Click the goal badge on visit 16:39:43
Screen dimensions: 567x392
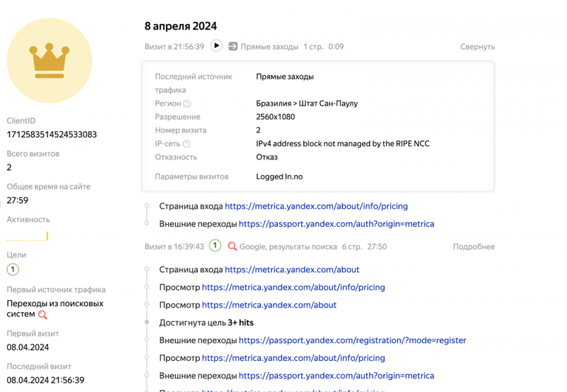215,246
